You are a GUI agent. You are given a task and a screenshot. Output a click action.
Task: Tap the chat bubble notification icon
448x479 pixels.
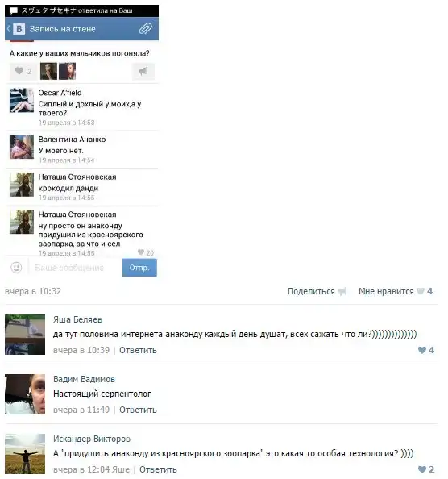(x=14, y=10)
